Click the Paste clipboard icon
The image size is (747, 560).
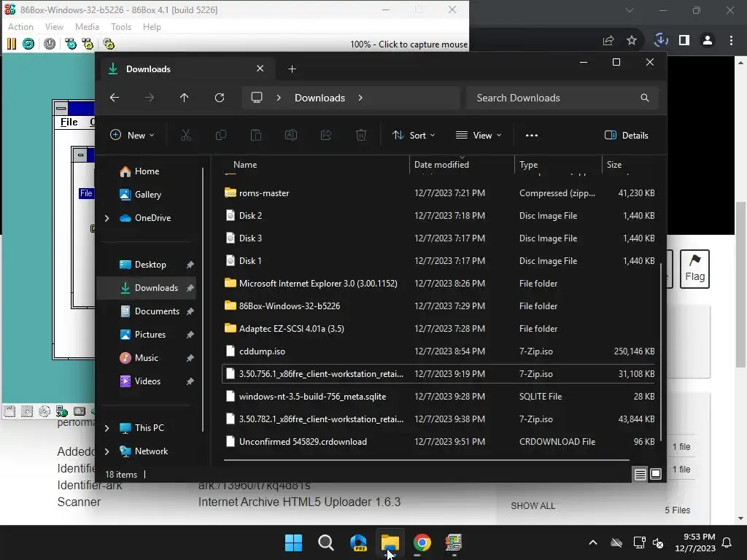[256, 135]
